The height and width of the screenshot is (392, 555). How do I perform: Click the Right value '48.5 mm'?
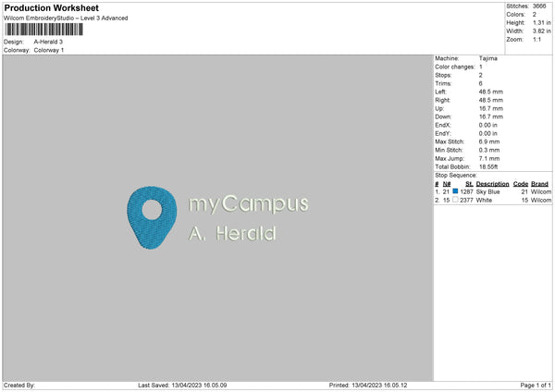tap(491, 101)
